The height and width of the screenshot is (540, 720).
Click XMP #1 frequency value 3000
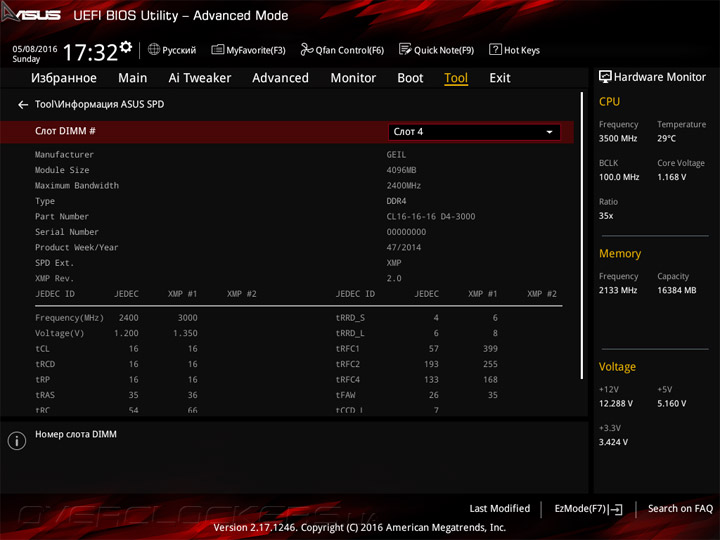click(187, 318)
